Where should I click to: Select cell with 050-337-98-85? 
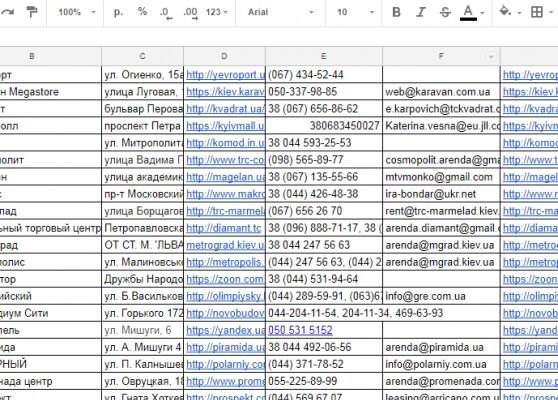point(324,92)
